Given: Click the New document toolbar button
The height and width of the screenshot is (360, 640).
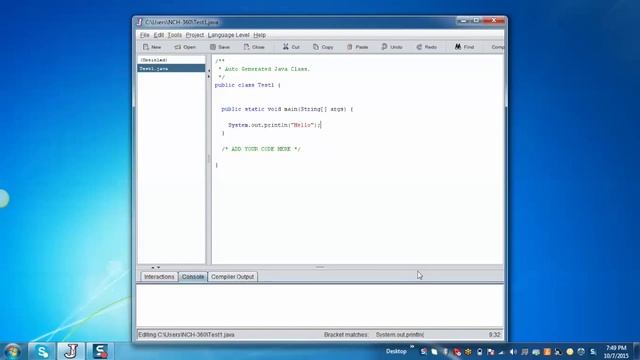Looking at the screenshot, I should [x=152, y=47].
